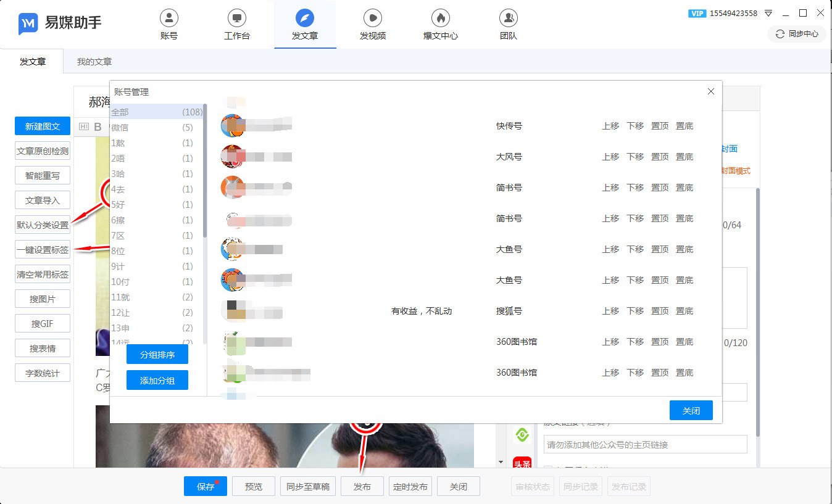Open the dropdown arrow beside VIP account number
The image size is (832, 504).
coord(768,13)
